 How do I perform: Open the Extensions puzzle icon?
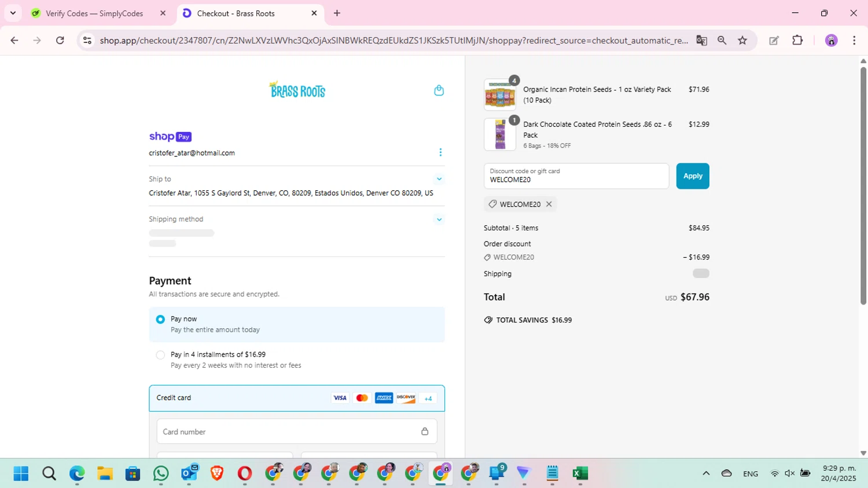[x=797, y=41]
